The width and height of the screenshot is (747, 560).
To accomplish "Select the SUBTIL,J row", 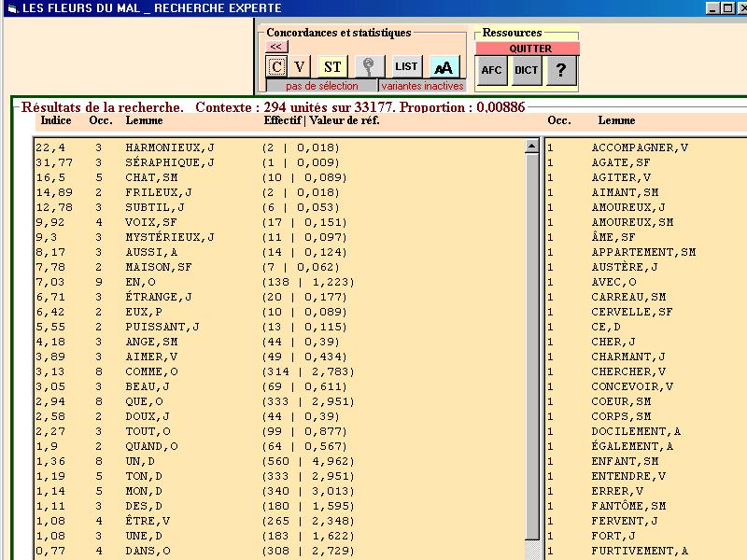I will [278, 207].
